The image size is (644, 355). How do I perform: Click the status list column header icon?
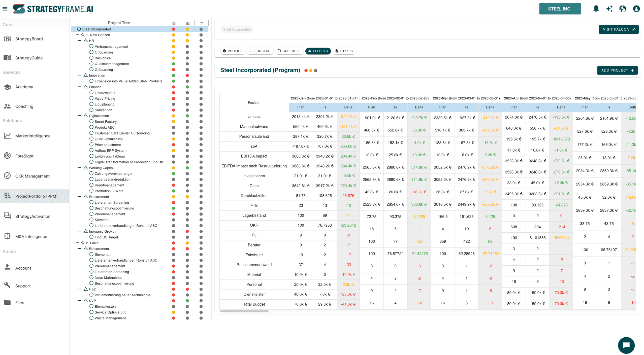[x=201, y=23]
